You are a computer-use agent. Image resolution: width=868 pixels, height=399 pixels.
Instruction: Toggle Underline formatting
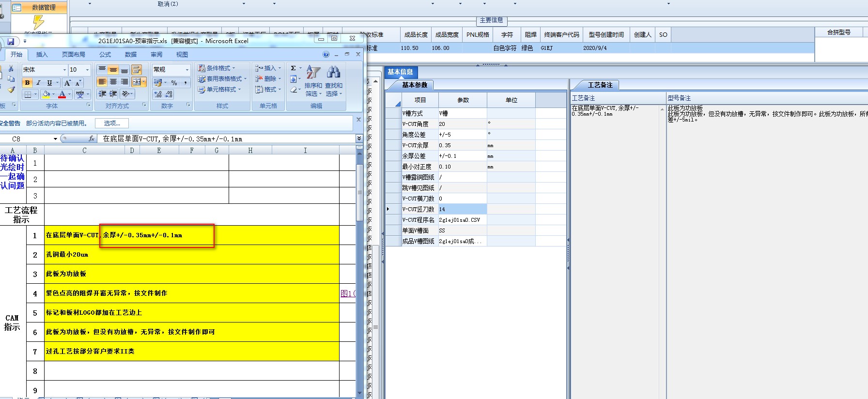[x=49, y=83]
